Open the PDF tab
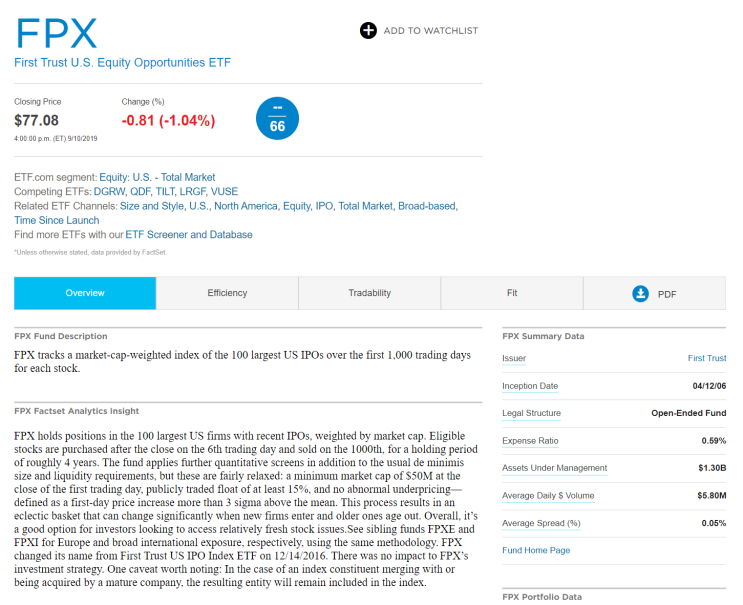This screenshot has height=605, width=743. 654,293
